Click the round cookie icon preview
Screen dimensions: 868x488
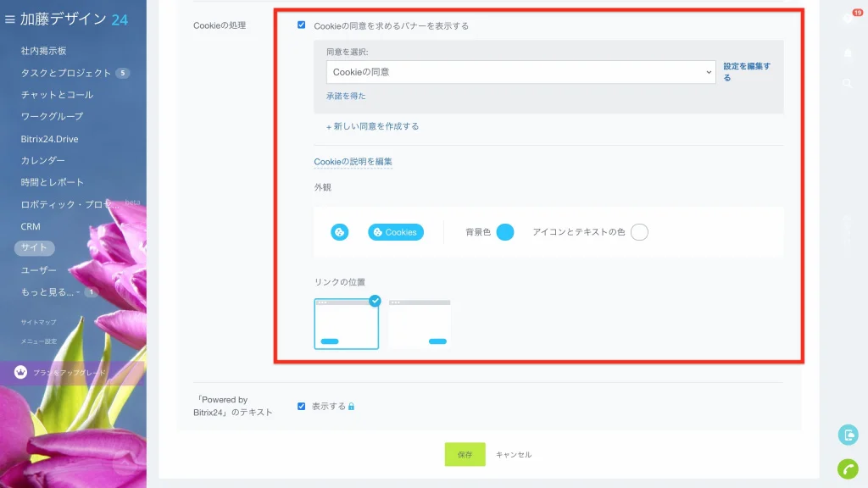[339, 232]
